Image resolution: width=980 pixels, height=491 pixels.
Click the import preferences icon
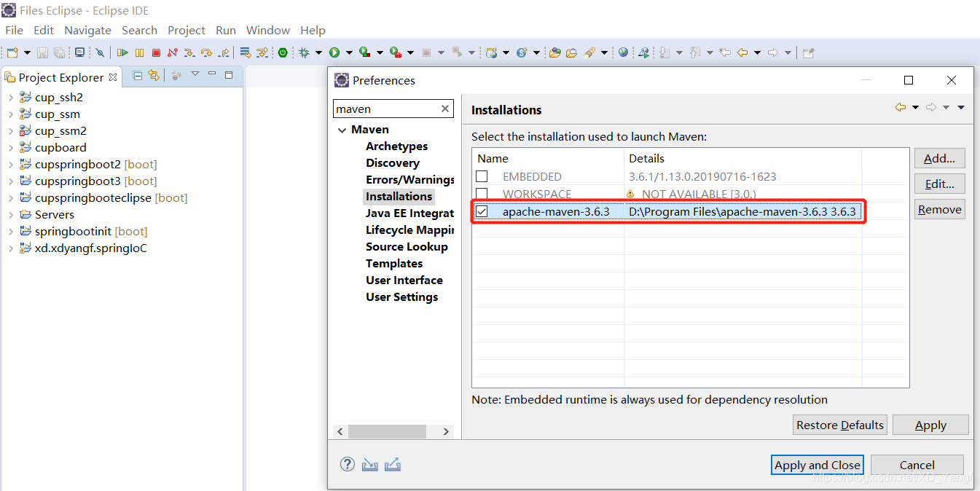click(370, 465)
